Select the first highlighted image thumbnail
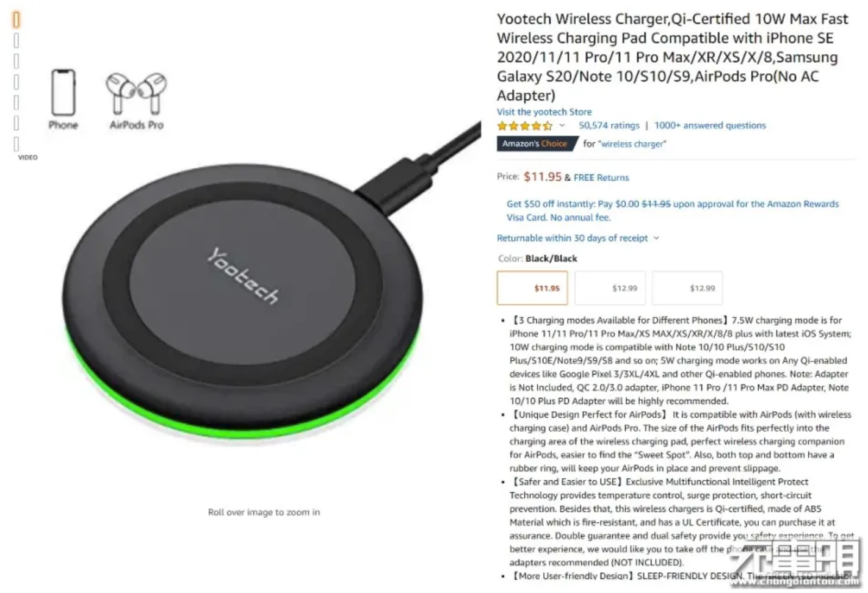This screenshot has width=868, height=593. pyautogui.click(x=16, y=20)
